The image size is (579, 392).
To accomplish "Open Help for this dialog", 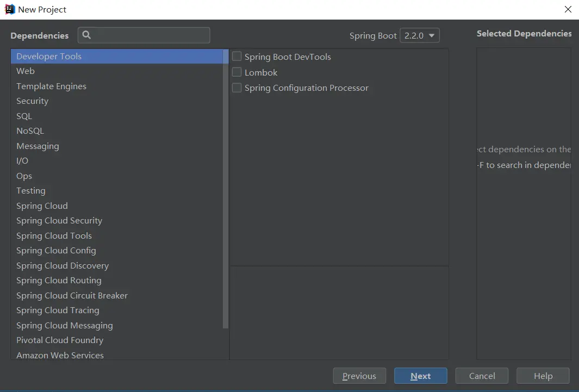I will point(543,376).
